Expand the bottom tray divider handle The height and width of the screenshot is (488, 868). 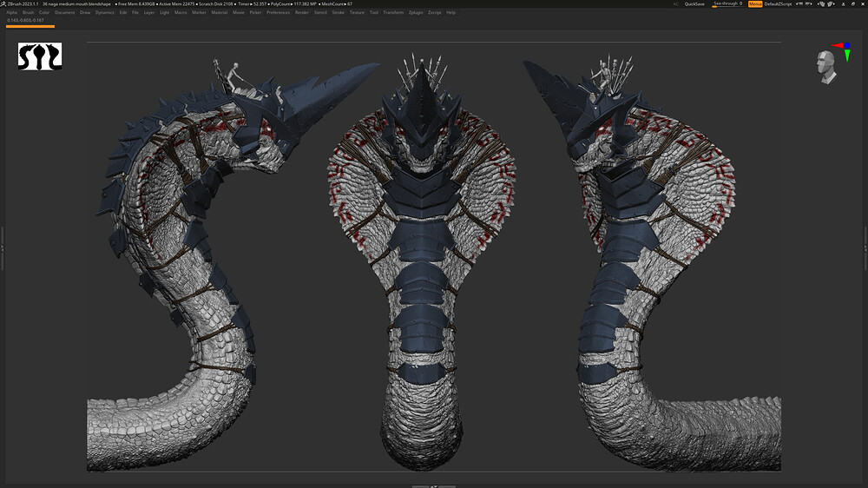pyautogui.click(x=433, y=485)
